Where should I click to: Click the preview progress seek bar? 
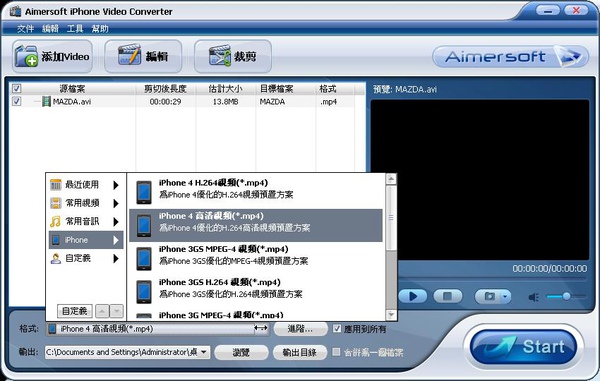click(492, 279)
